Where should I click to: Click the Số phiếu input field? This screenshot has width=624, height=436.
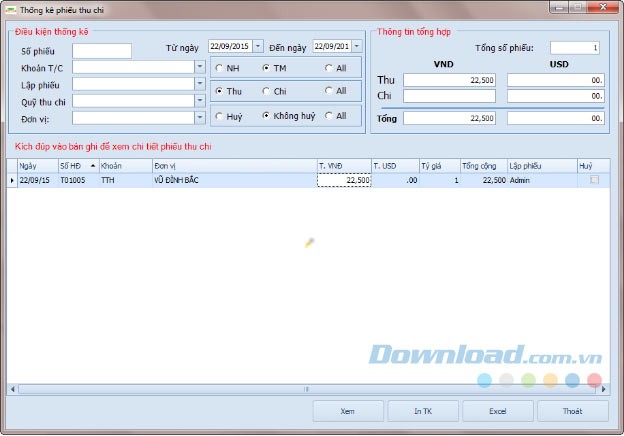(102, 51)
